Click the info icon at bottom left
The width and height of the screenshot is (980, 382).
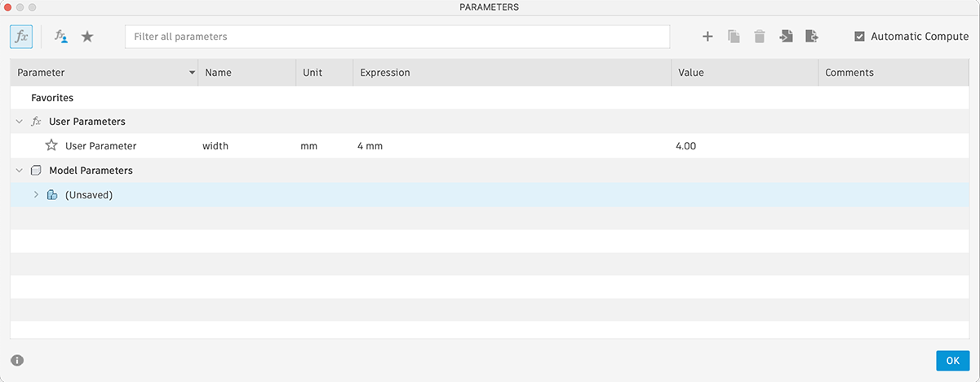coord(17,360)
